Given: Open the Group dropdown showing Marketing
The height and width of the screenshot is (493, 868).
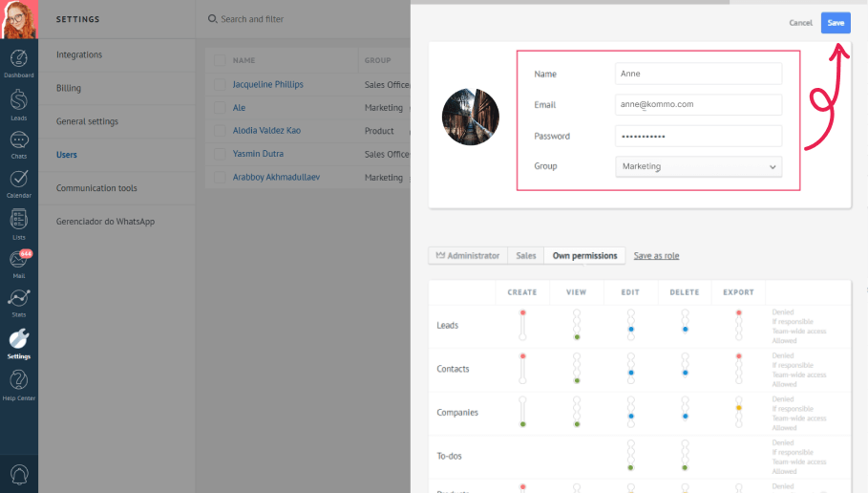Looking at the screenshot, I should tap(699, 166).
